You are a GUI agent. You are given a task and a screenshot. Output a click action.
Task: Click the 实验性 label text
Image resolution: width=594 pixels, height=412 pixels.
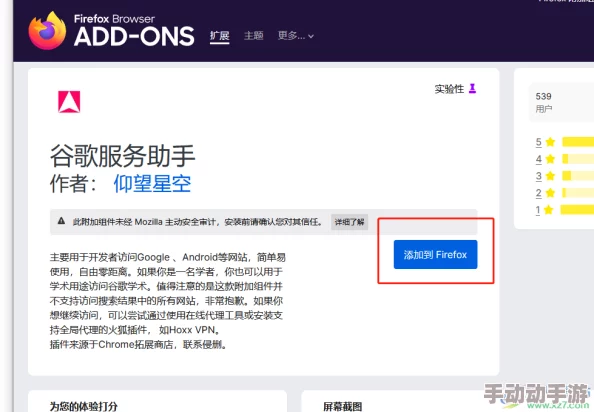(x=449, y=89)
